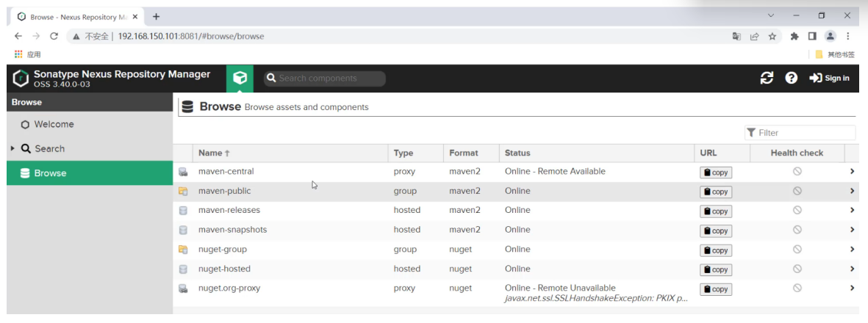The image size is (868, 323).
Task: Click the Online - Remote Unavailable status text
Action: point(560,288)
